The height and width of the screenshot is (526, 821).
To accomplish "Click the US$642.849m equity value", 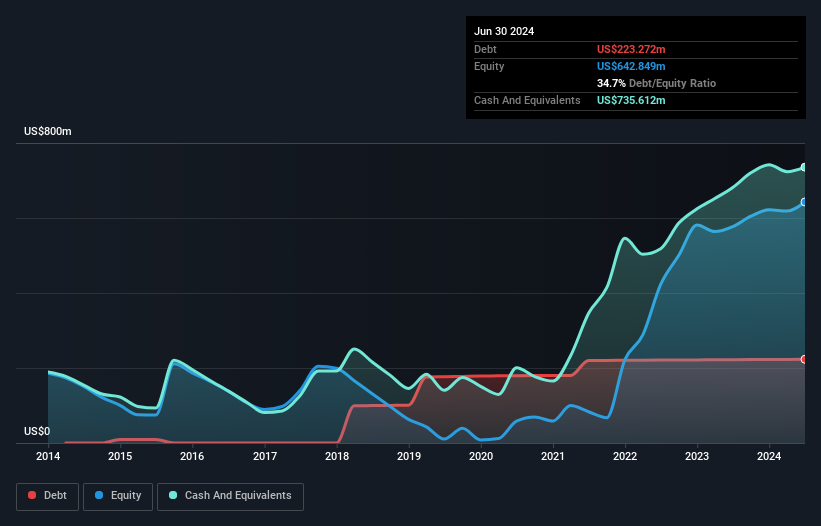I will click(x=631, y=66).
